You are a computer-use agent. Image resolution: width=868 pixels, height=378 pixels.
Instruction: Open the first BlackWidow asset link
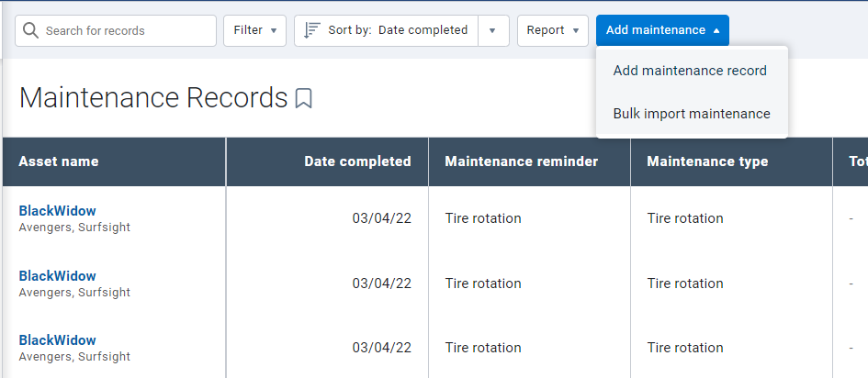click(57, 210)
